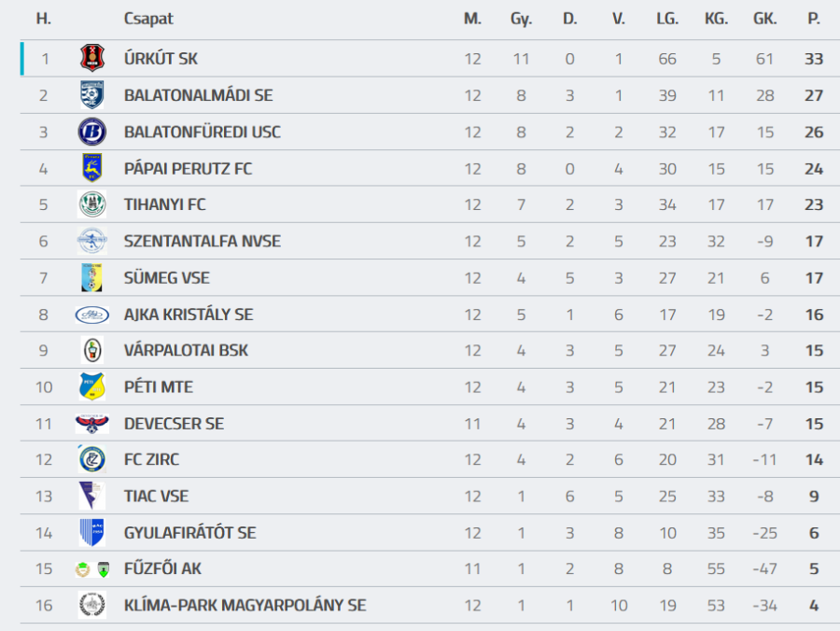This screenshot has width=840, height=631.
Task: Click the Fűzfői AK team name
Action: (162, 569)
